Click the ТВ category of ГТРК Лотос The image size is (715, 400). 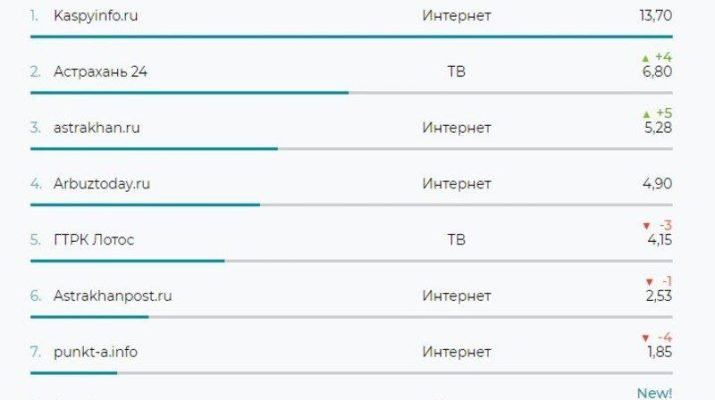tap(456, 240)
